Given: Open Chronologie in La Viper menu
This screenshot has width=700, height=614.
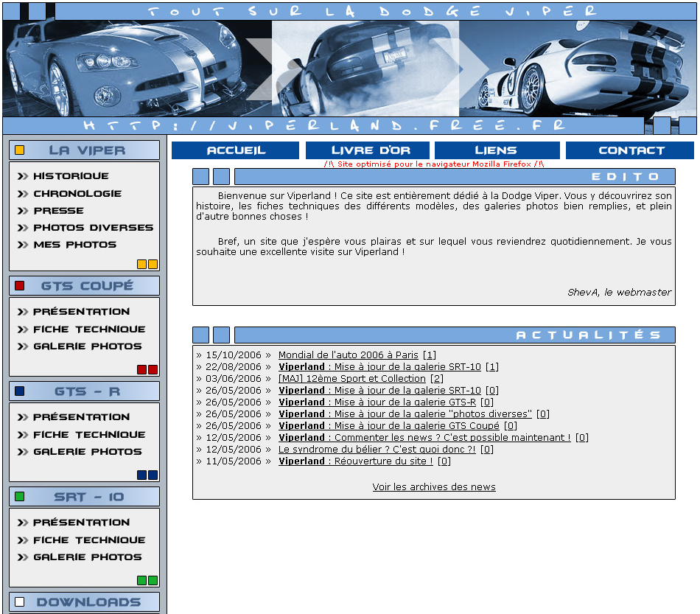Looking at the screenshot, I should [77, 193].
